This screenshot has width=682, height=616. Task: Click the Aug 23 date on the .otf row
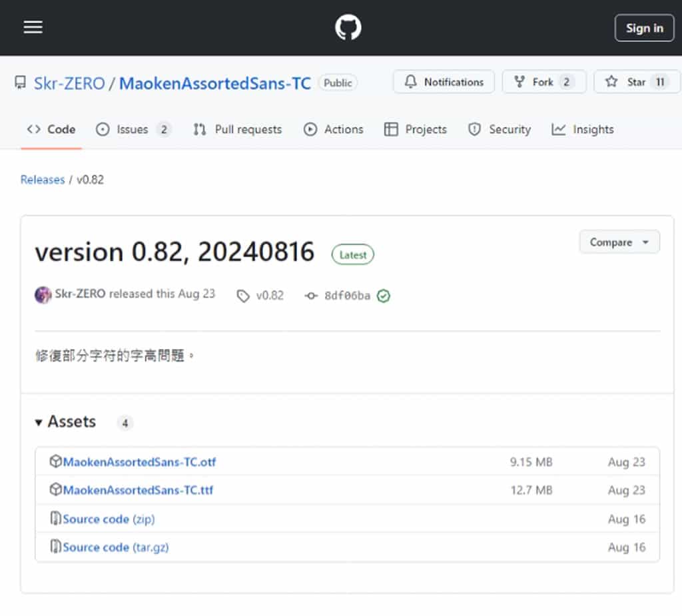pyautogui.click(x=626, y=462)
